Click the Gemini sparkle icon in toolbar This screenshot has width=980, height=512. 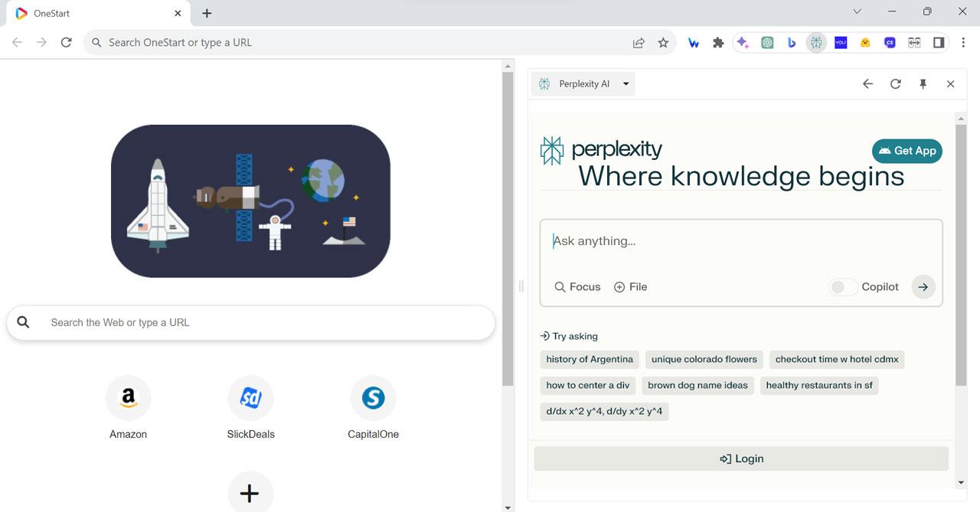(743, 43)
